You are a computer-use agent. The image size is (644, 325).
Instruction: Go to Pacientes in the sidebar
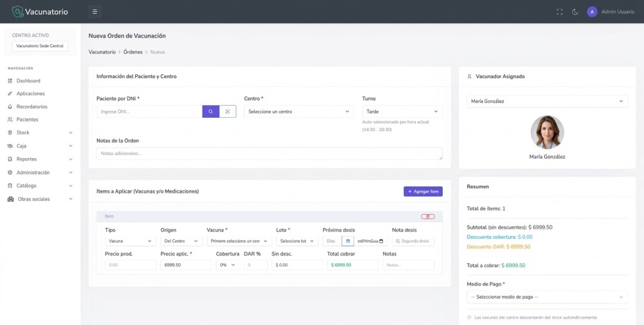coord(27,120)
